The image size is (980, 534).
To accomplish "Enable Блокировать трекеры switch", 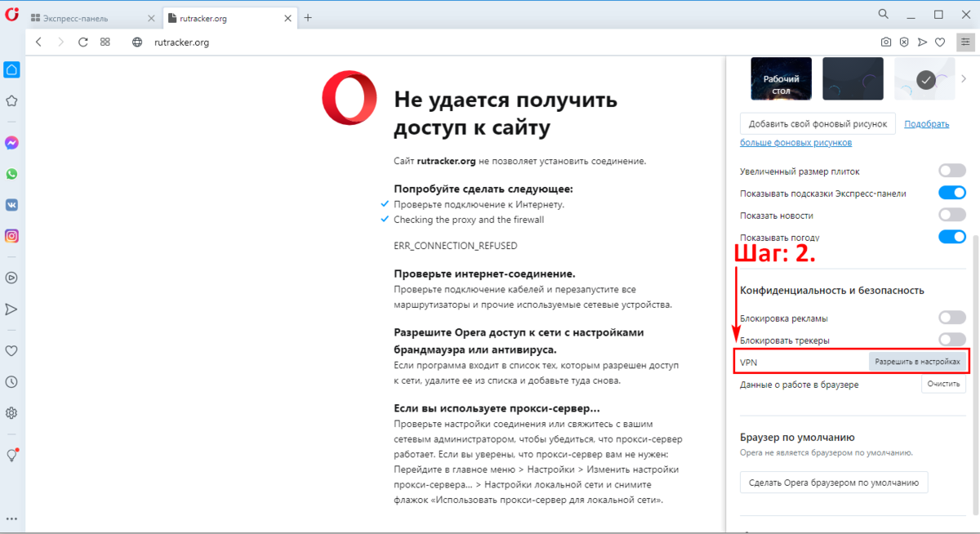I will tap(952, 340).
